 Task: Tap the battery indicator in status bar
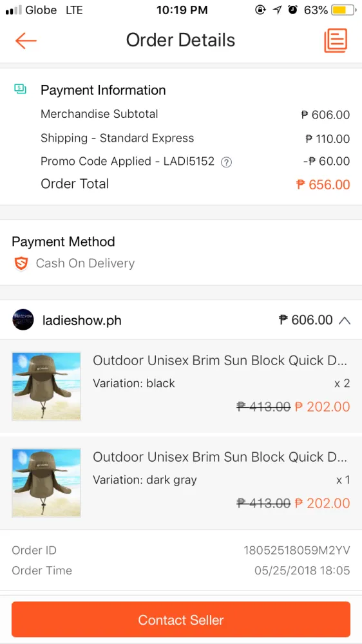[x=343, y=10]
